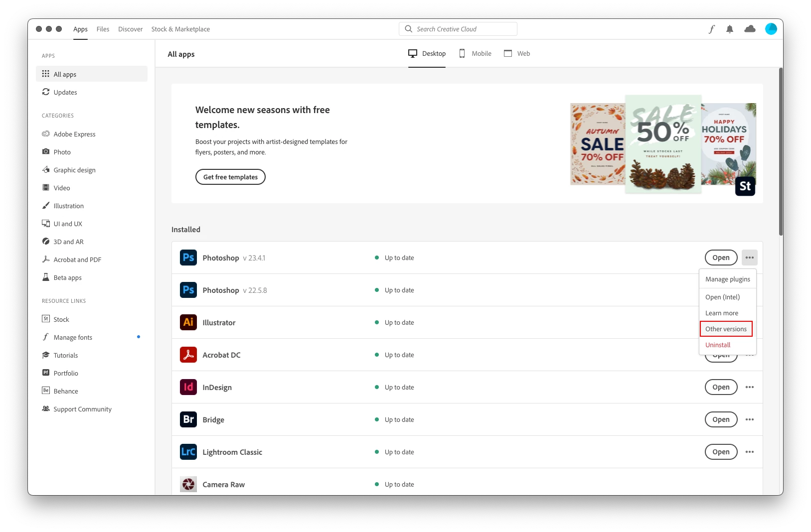Choose Open (Intel) from the menu
This screenshot has width=811, height=532.
tap(728, 297)
